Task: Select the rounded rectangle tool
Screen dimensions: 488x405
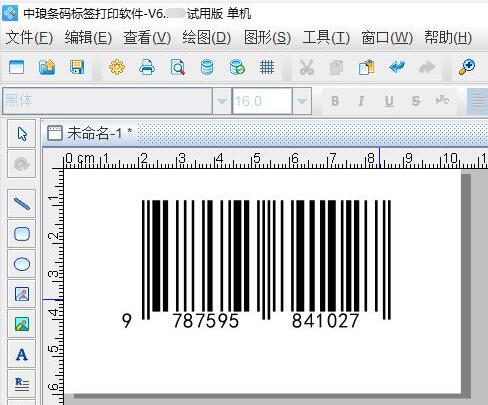Action: (x=22, y=234)
